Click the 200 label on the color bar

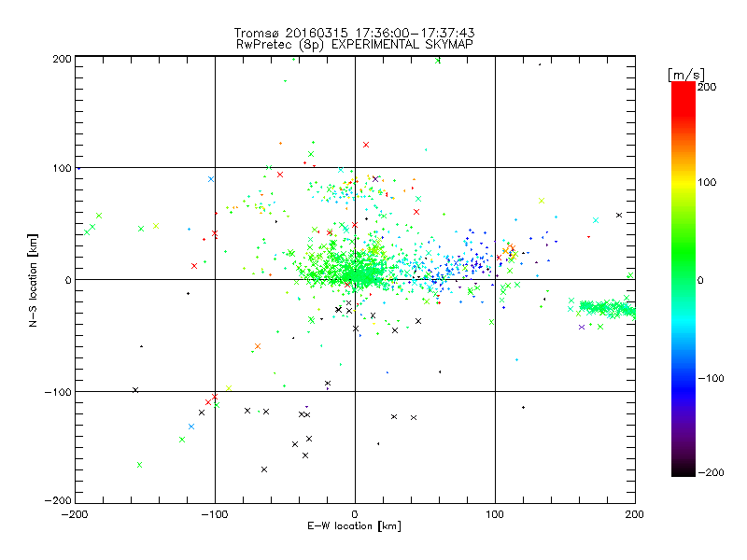(x=707, y=87)
